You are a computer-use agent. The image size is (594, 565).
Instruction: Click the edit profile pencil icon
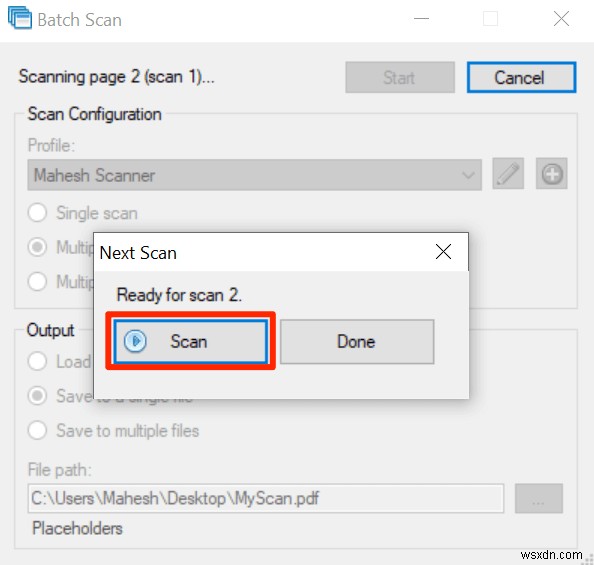click(508, 174)
